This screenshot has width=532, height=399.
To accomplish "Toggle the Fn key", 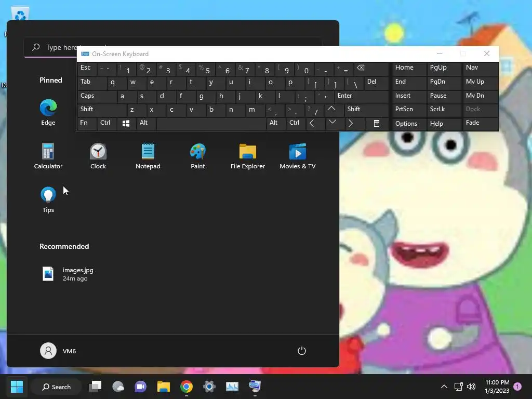I will [x=87, y=124].
